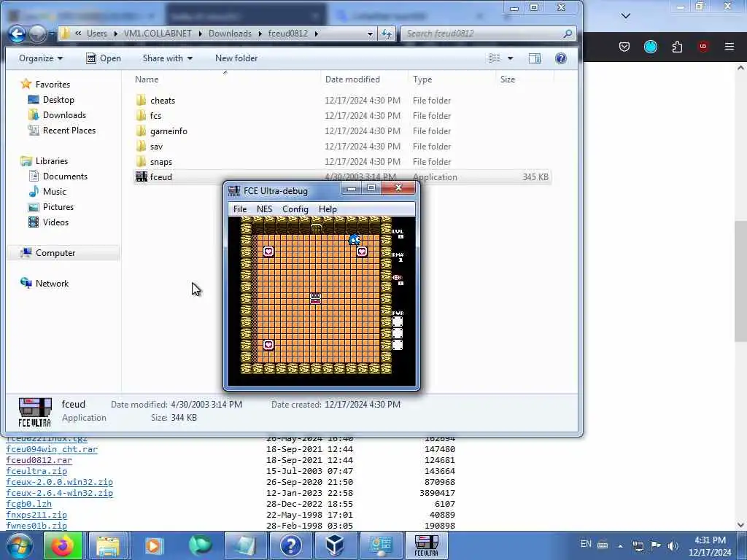The height and width of the screenshot is (560, 747).
Task: Click the FCE Ultra taskbar button
Action: (x=426, y=545)
